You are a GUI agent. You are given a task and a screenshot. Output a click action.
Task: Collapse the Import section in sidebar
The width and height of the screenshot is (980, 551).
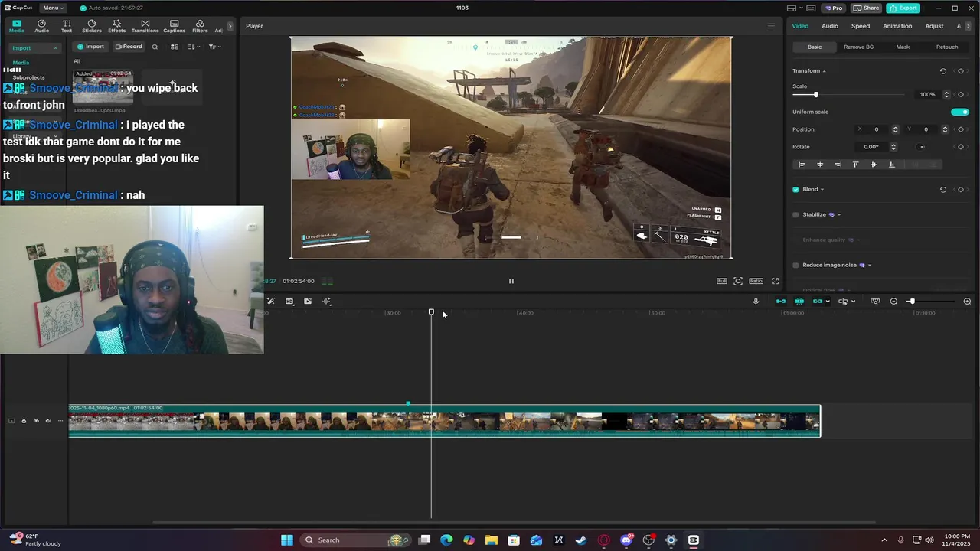55,48
